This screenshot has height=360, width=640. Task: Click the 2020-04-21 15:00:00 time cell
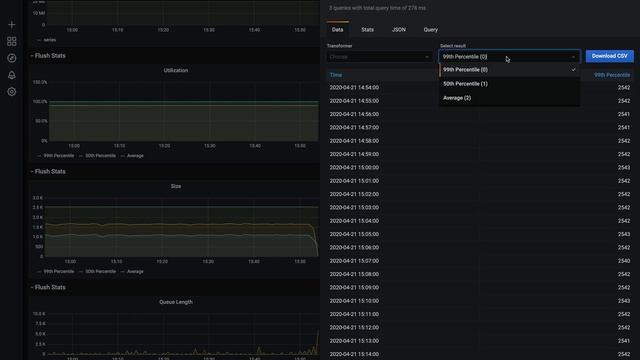pos(354,167)
